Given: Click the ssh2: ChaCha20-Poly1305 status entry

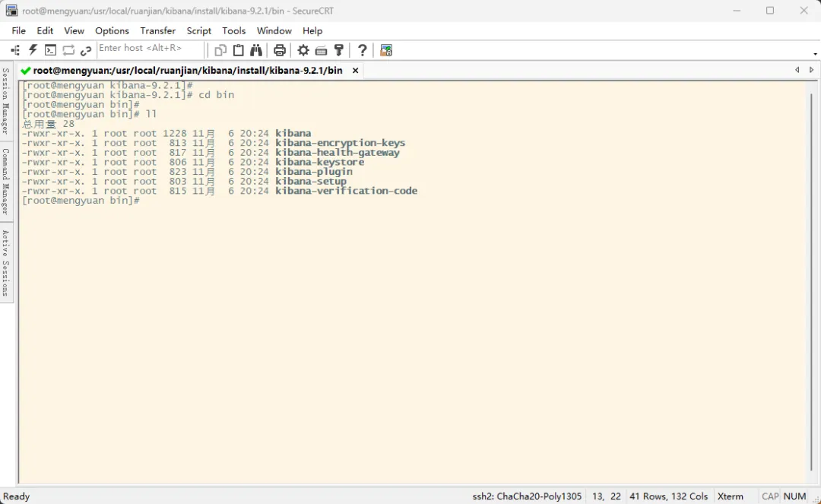Looking at the screenshot, I should click(527, 496).
